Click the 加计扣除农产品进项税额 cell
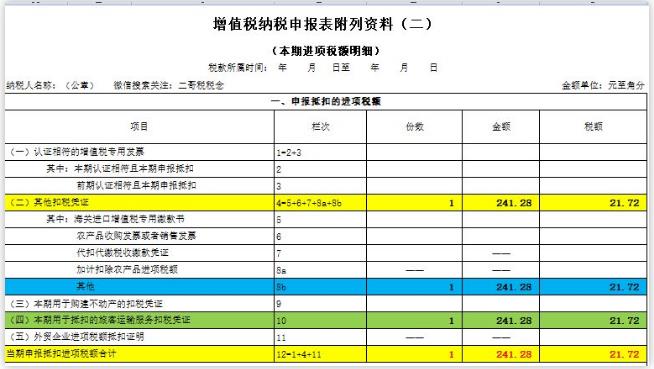This screenshot has height=369, width=654. (139, 270)
